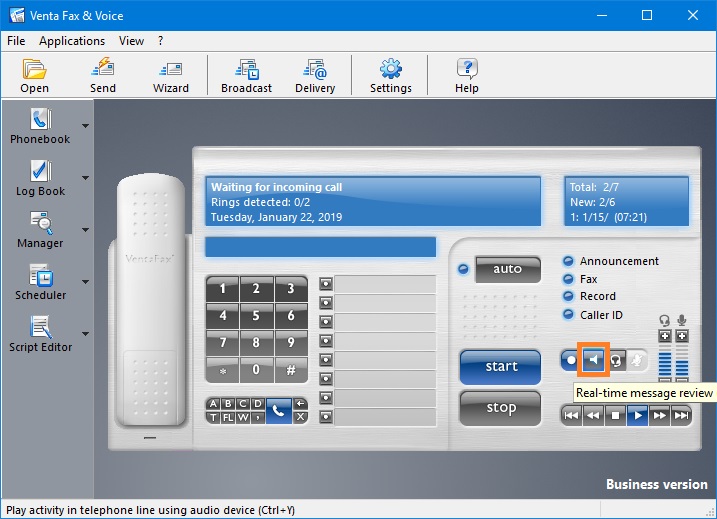Screen dimensions: 717x519
Task: Toggle the Caller ID indicator
Action: click(568, 315)
